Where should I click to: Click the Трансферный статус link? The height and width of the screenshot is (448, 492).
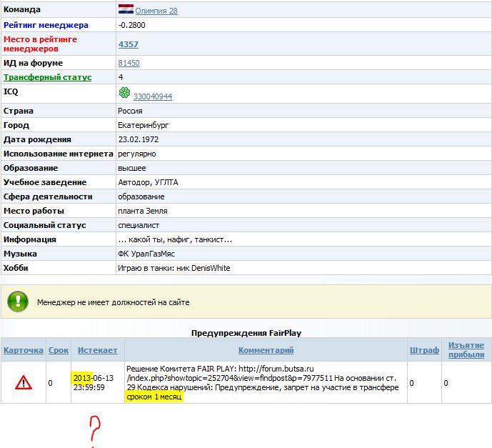[x=48, y=77]
